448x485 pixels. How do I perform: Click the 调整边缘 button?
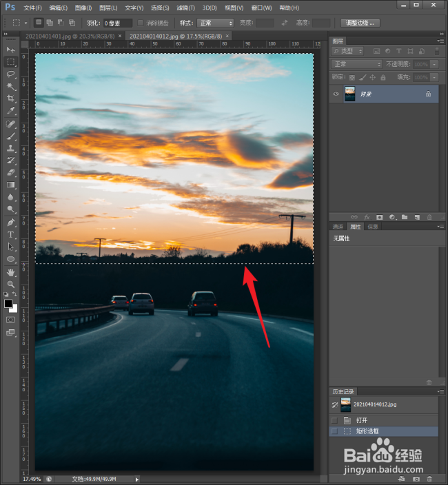click(360, 23)
